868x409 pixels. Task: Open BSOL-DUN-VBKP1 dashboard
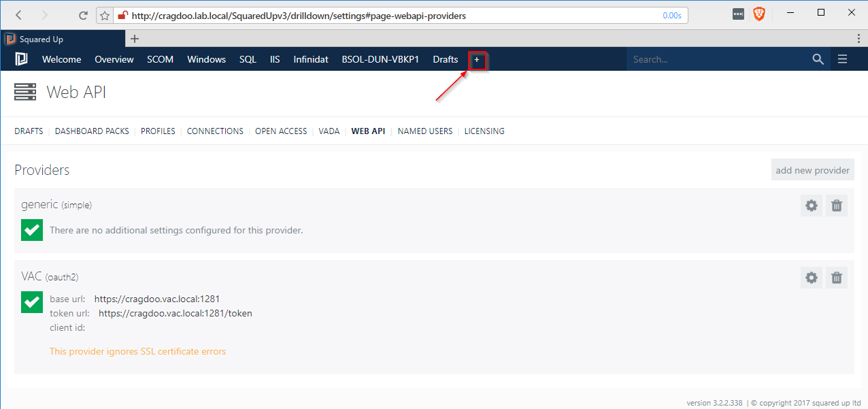(381, 59)
